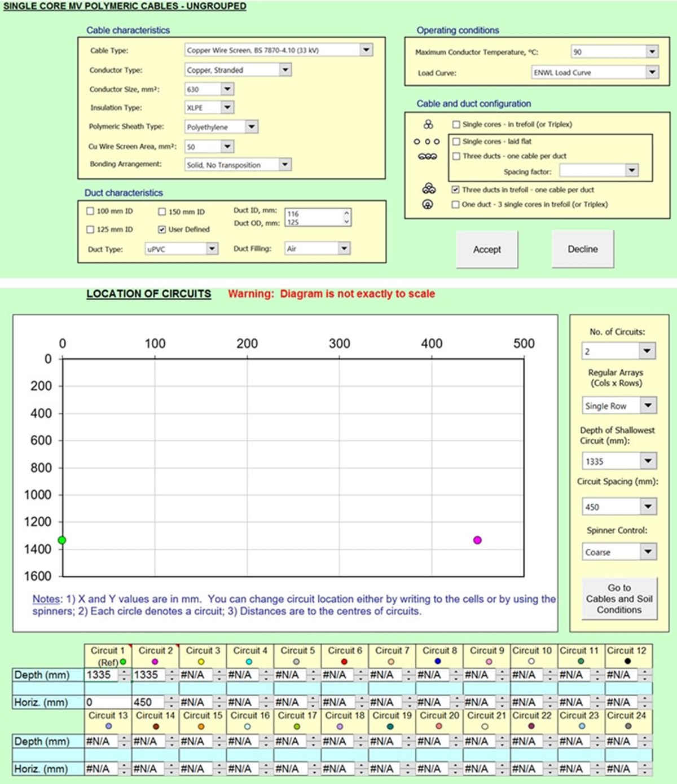Open the Cu Wire Screen Area dropdown
This screenshot has width=677, height=784.
tap(227, 146)
